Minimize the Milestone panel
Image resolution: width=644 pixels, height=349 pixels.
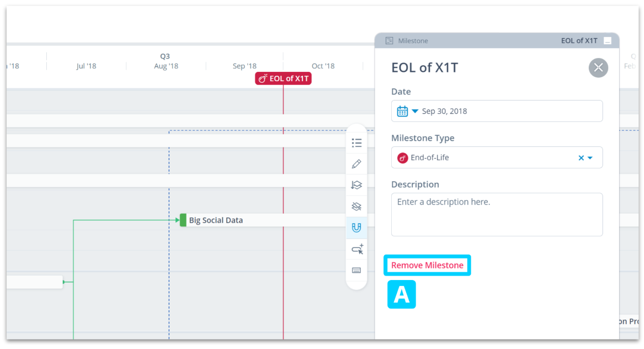pos(608,40)
